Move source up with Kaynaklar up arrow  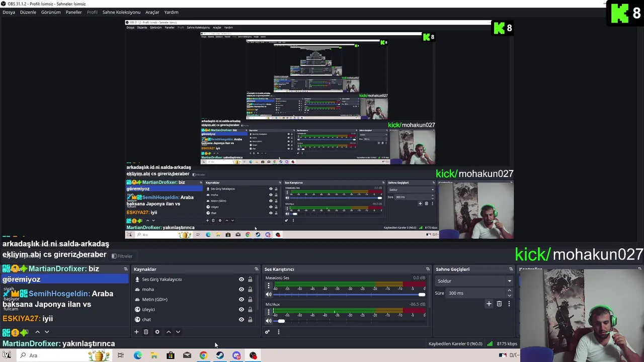point(169,332)
